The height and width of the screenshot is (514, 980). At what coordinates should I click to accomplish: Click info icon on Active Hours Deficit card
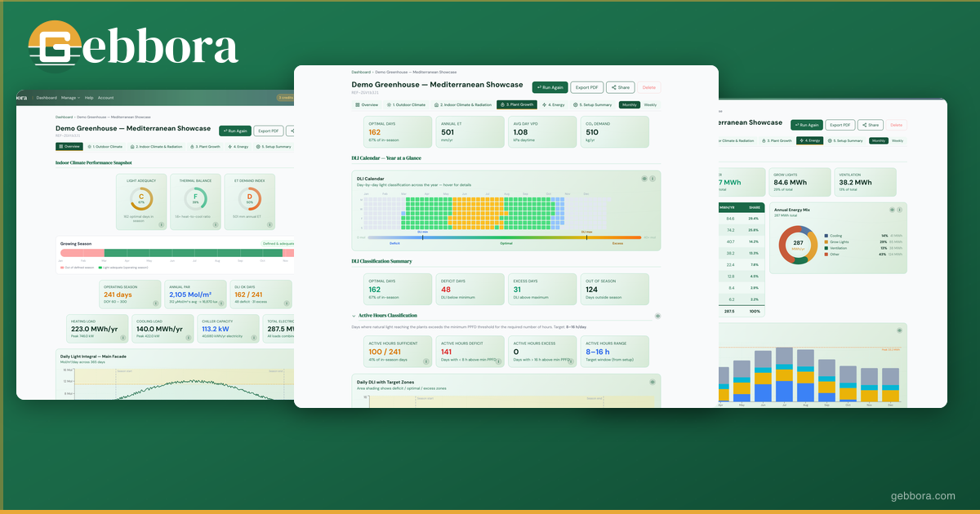pyautogui.click(x=498, y=361)
